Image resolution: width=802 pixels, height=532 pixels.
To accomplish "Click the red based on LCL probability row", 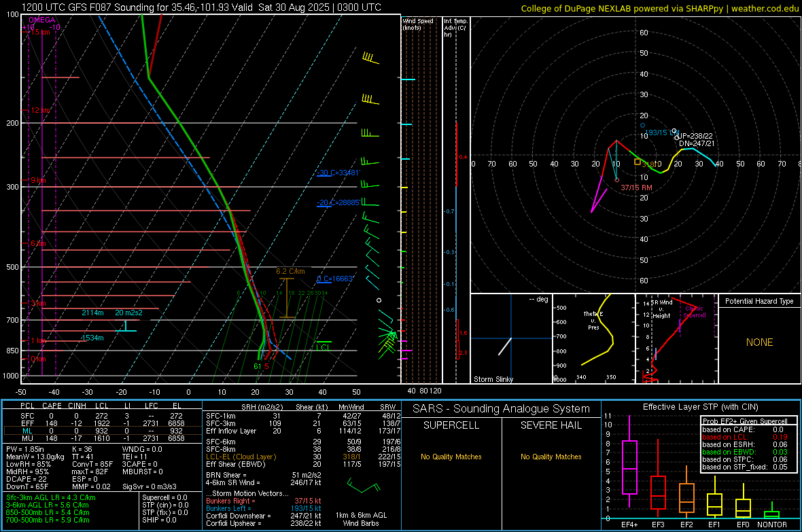I will 745,437.
